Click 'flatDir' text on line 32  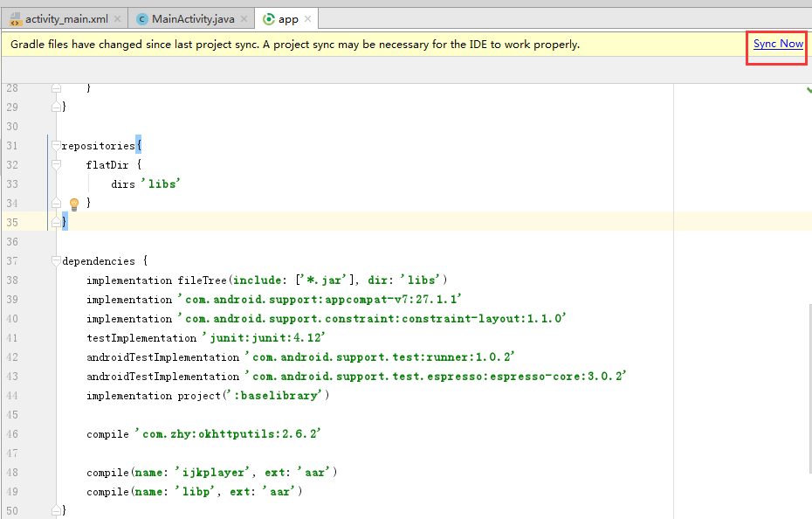[107, 165]
